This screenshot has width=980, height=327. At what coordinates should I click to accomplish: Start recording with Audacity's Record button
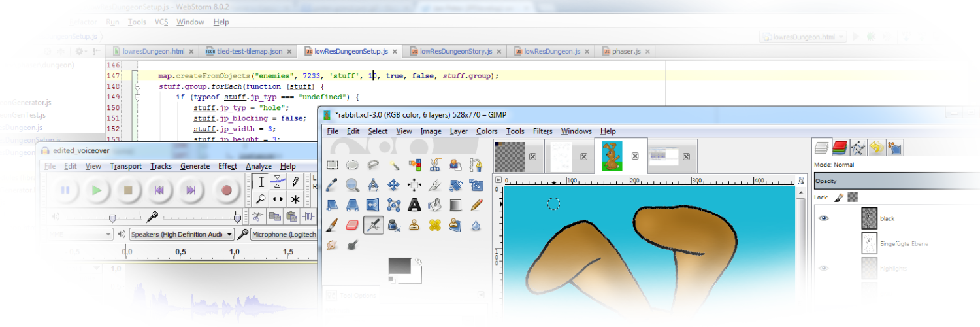(227, 190)
